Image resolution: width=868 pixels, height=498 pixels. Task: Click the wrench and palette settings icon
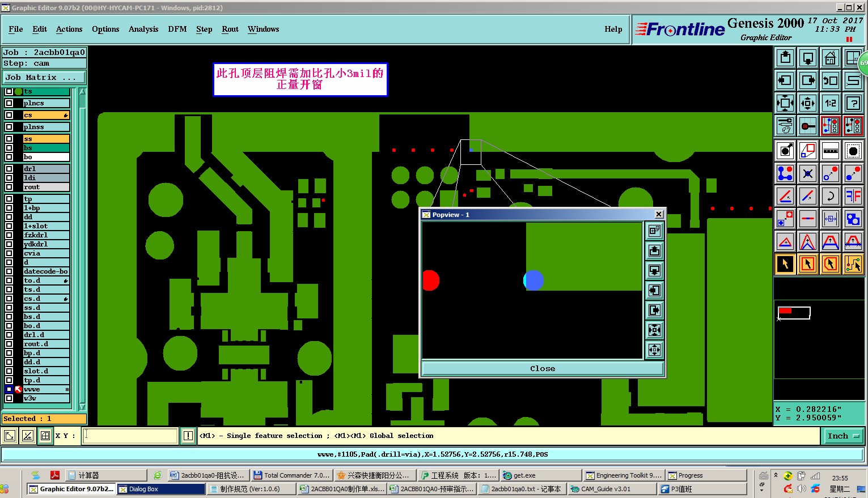785,125
